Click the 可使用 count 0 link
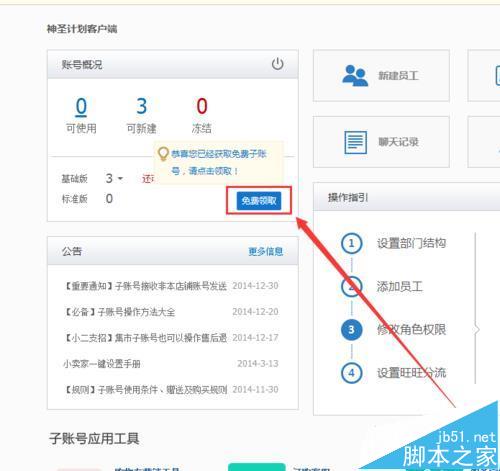 (x=81, y=107)
